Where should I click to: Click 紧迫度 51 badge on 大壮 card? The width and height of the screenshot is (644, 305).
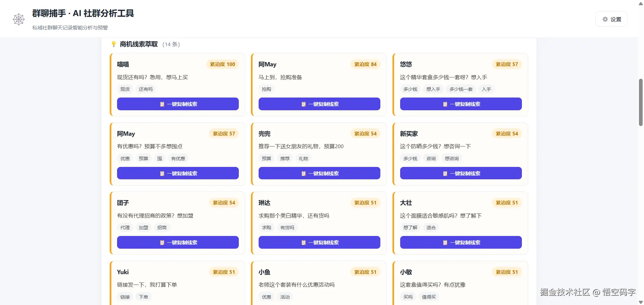pyautogui.click(x=507, y=202)
